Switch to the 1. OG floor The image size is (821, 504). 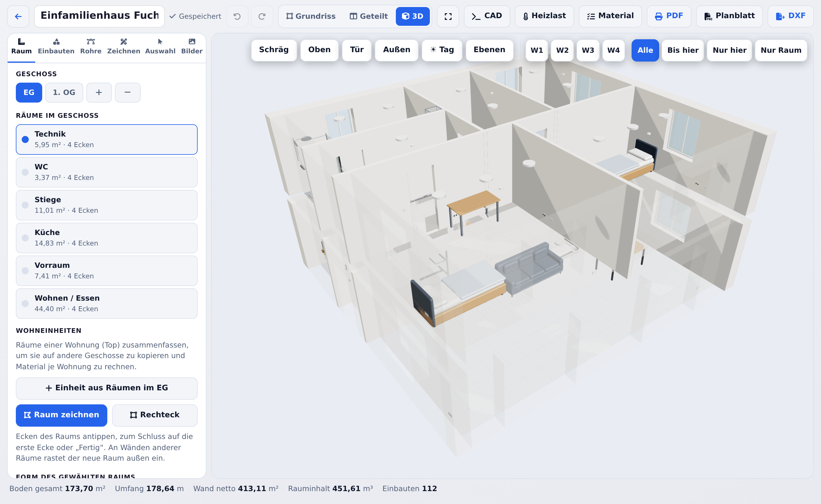pyautogui.click(x=64, y=92)
